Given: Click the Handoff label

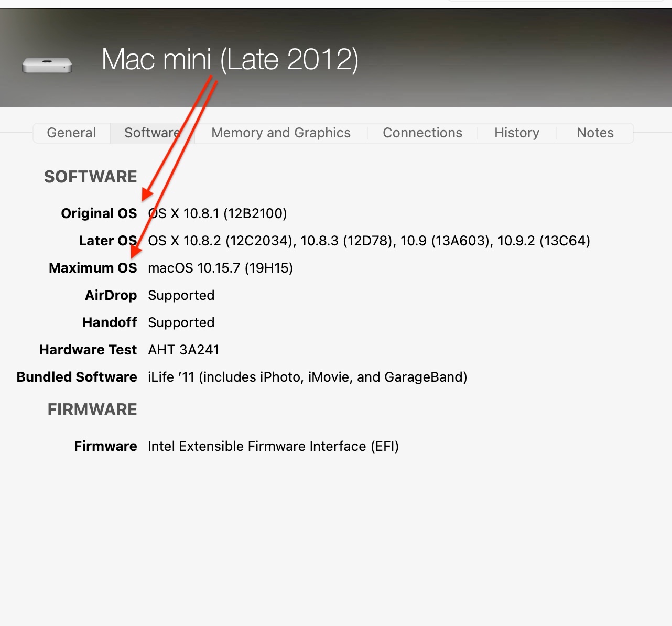Looking at the screenshot, I should click(110, 322).
